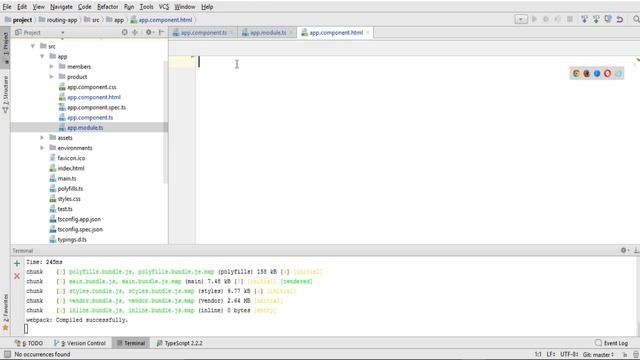Close the app.component.html tab
Image resolution: width=640 pixels, height=360 pixels.
368,33
